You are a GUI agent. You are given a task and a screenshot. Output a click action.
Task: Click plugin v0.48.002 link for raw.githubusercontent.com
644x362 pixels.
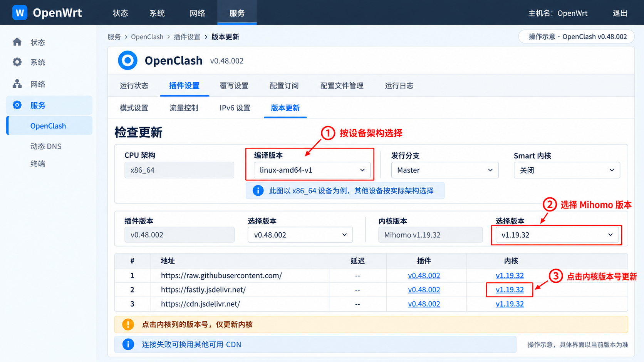tap(424, 275)
